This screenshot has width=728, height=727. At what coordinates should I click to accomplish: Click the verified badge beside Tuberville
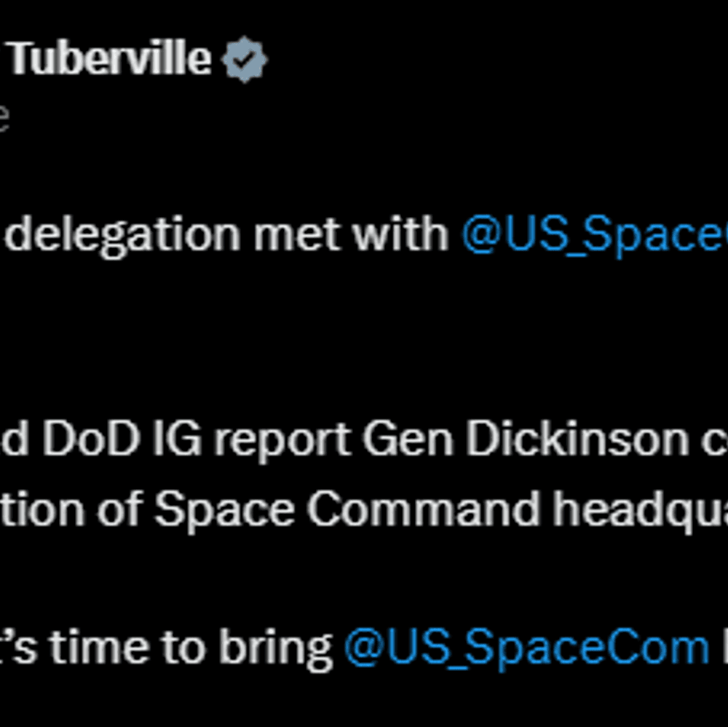[244, 60]
